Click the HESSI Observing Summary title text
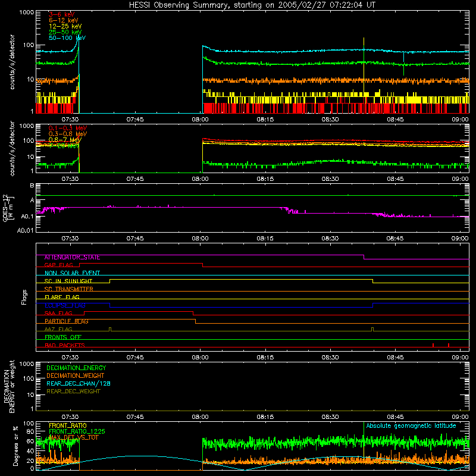 252,5
